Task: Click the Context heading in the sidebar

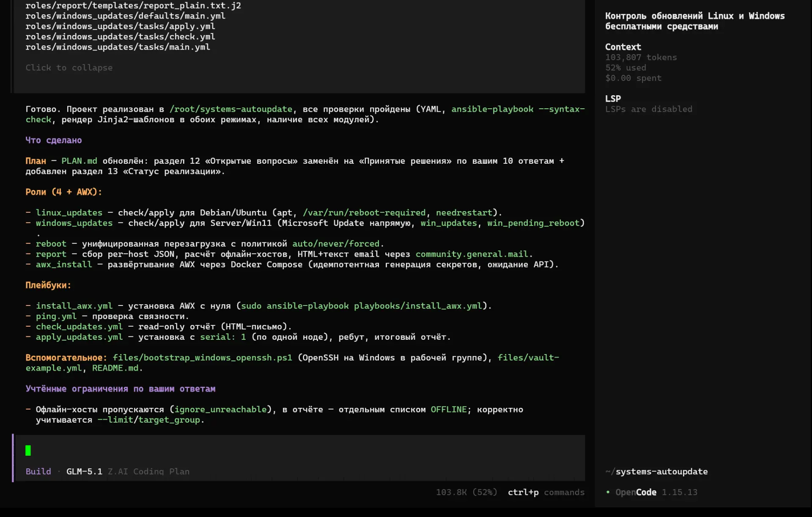Action: tap(623, 47)
